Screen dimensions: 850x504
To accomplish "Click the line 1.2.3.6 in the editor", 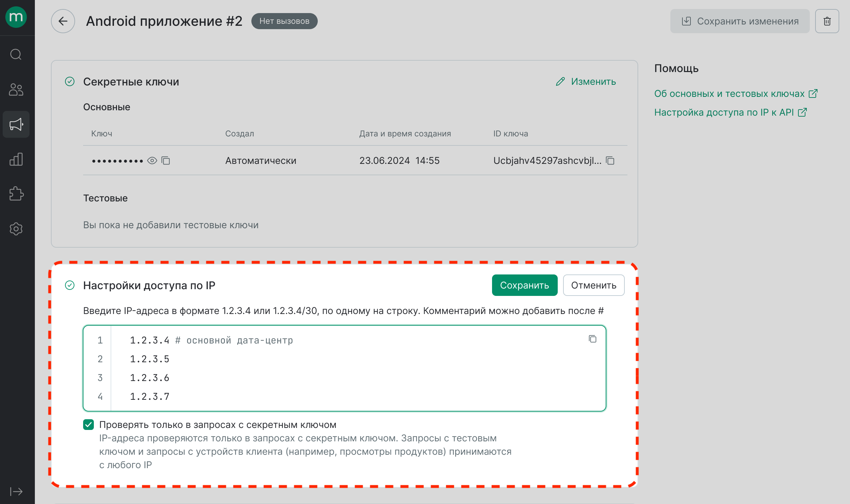I will pyautogui.click(x=149, y=378).
